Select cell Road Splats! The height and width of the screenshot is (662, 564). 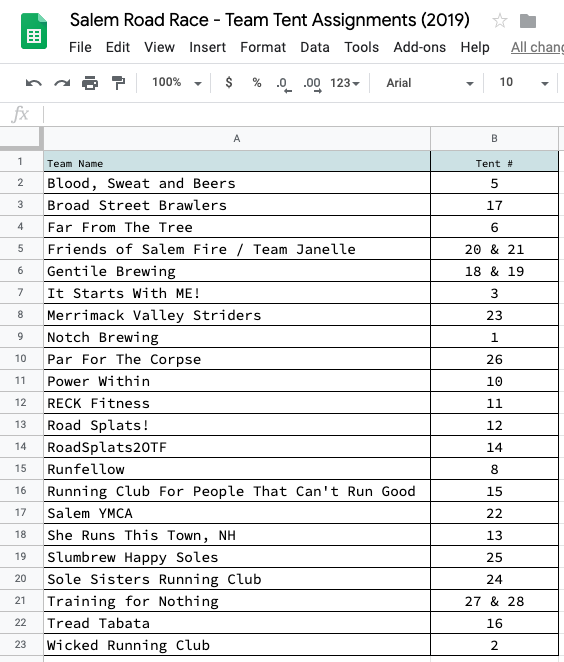[237, 425]
